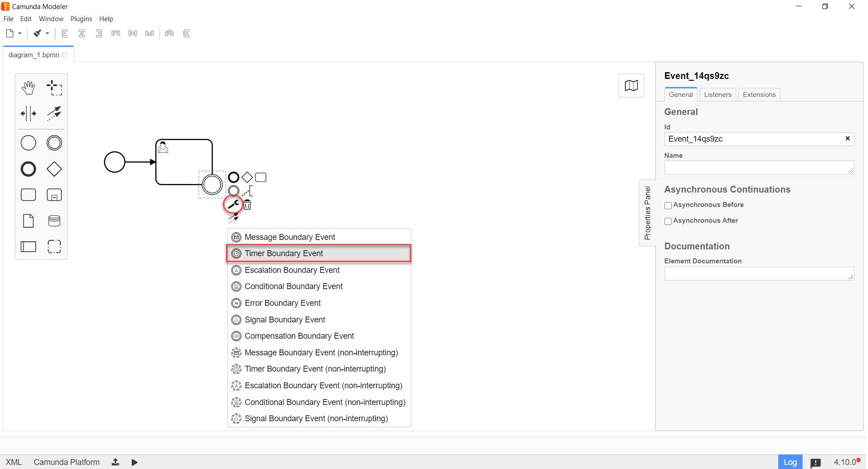Click the Name input field
This screenshot has height=469, width=868.
[759, 168]
